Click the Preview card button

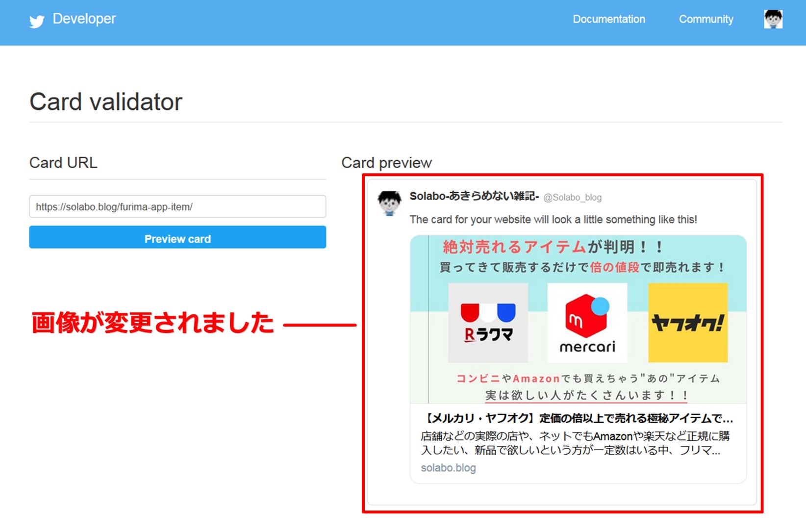point(177,237)
